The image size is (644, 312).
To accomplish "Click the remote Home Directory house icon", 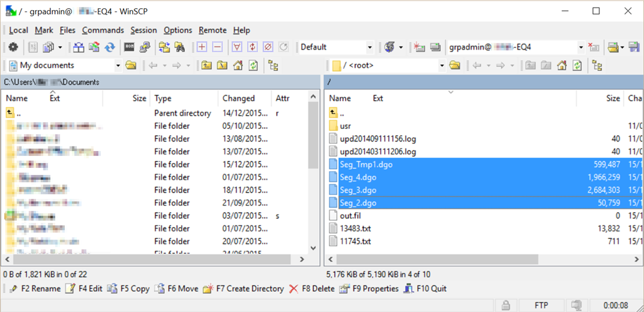I will pyautogui.click(x=562, y=65).
